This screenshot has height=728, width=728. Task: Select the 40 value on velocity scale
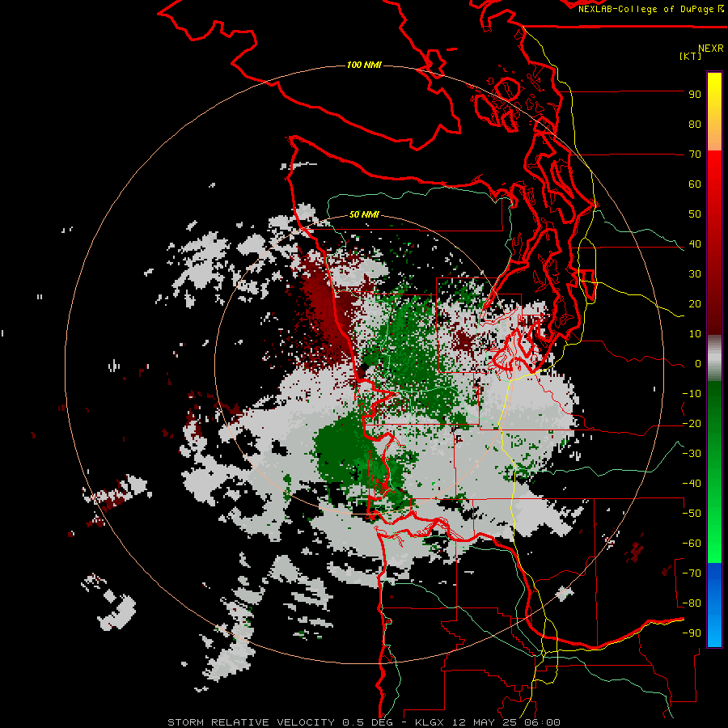point(695,244)
